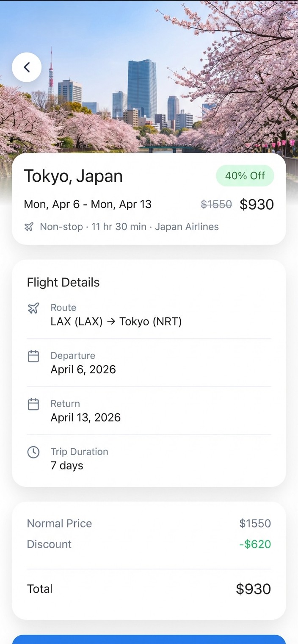Click the Tokyo, Japan title

coord(73,176)
